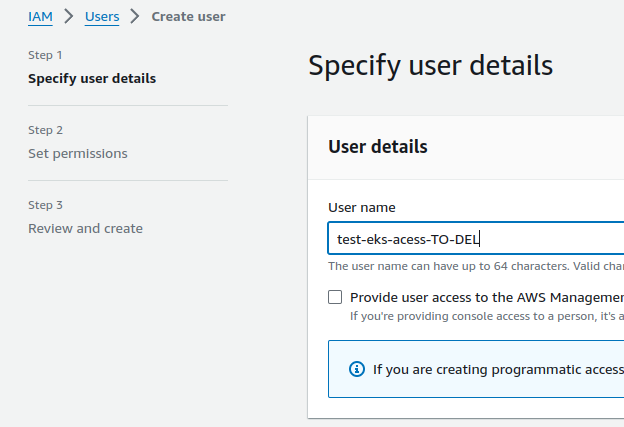Click the programmatic access info message

[498, 370]
